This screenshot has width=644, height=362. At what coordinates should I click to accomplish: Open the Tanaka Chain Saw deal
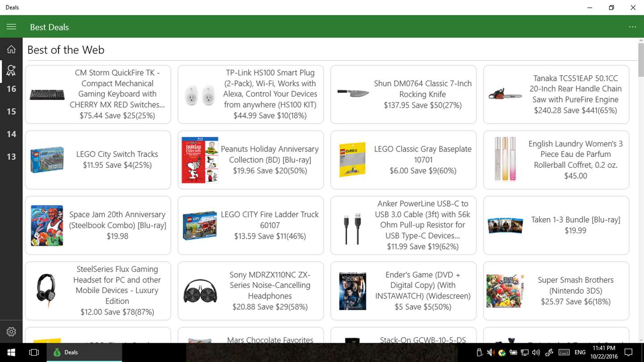(x=556, y=94)
